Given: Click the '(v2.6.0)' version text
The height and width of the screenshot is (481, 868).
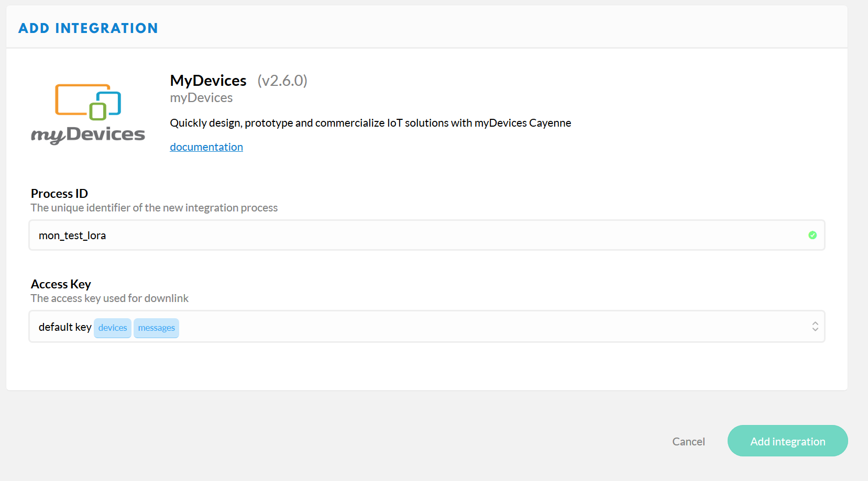Looking at the screenshot, I should tap(282, 81).
